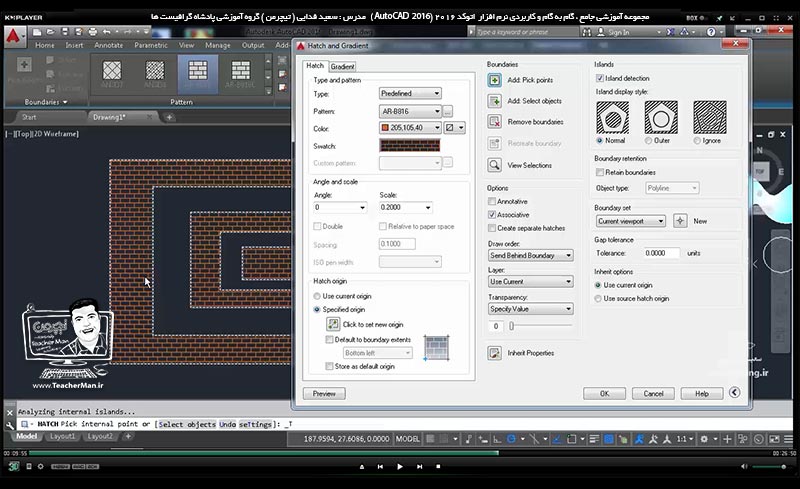Click the new layout plus icon
This screenshot has height=489, width=800.
128,436
